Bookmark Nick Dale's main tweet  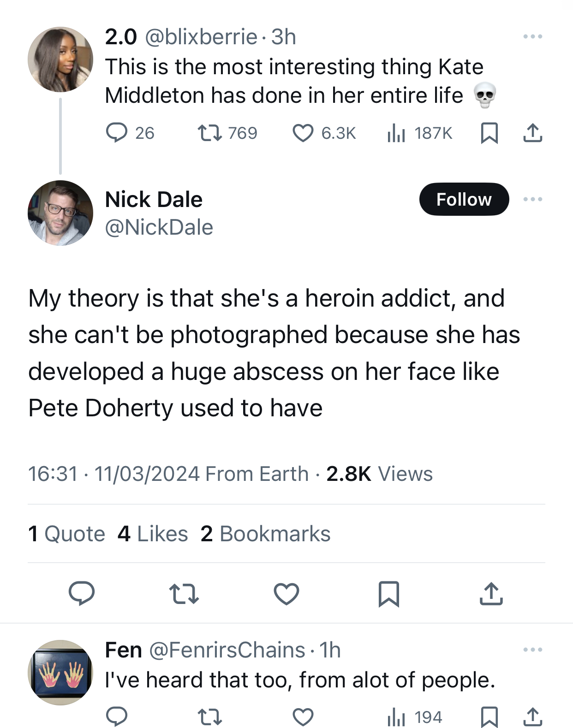pyautogui.click(x=388, y=593)
